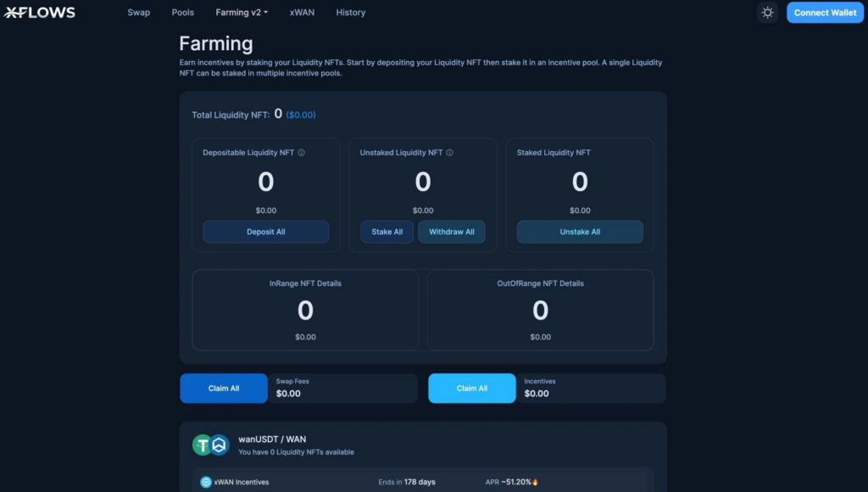Click info icon beside Unstaked Liquidity NFT

449,153
